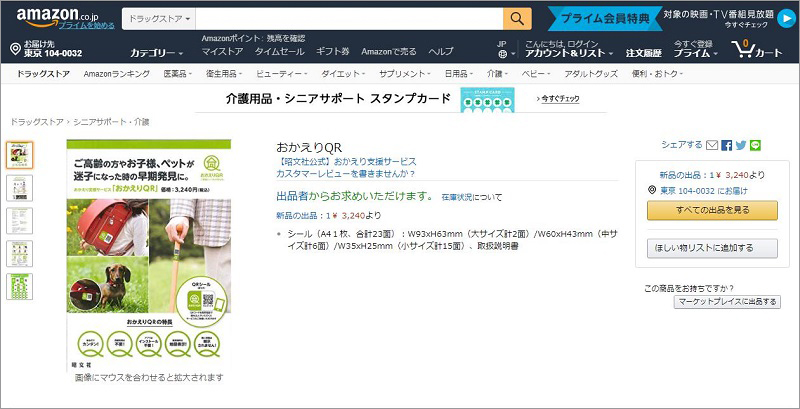Share on Twitter icon
This screenshot has height=409, width=800.
pos(741,145)
